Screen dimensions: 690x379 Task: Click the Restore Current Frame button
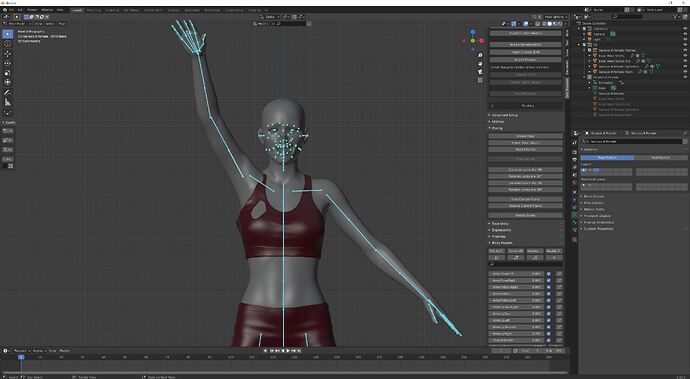[525, 206]
